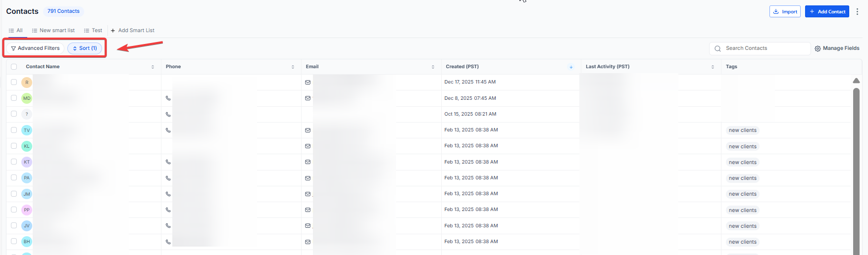The width and height of the screenshot is (868, 255).
Task: Open the Sort (1) dropdown
Action: click(85, 48)
